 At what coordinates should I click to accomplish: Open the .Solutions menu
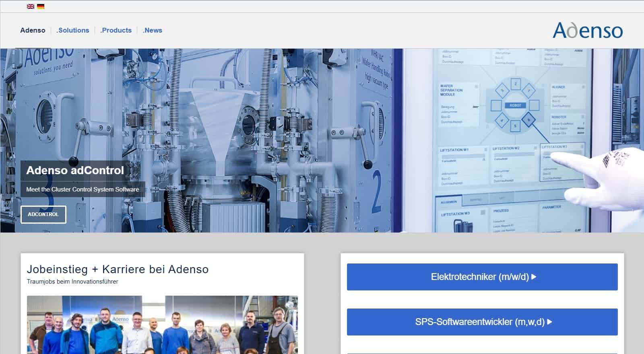click(73, 30)
